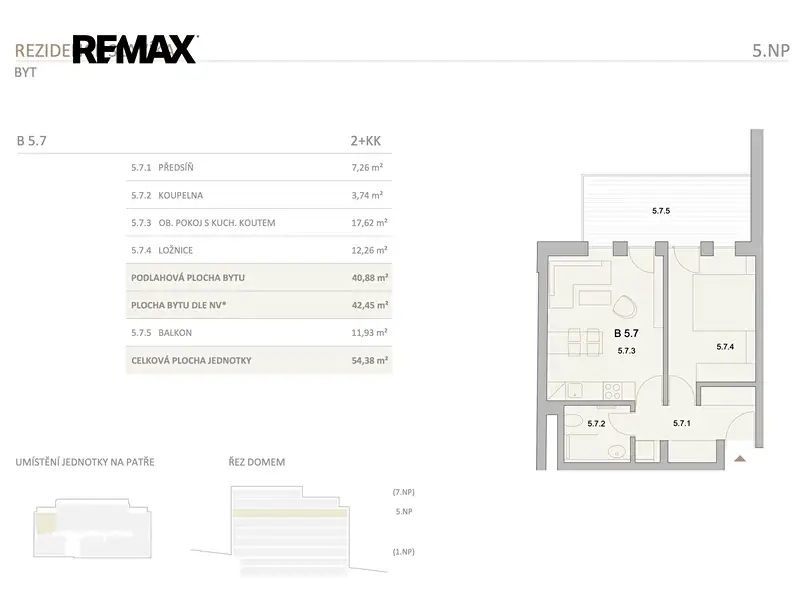Click the kitchen sink symbol
Screen dimensions: 800x600
click(x=575, y=391)
